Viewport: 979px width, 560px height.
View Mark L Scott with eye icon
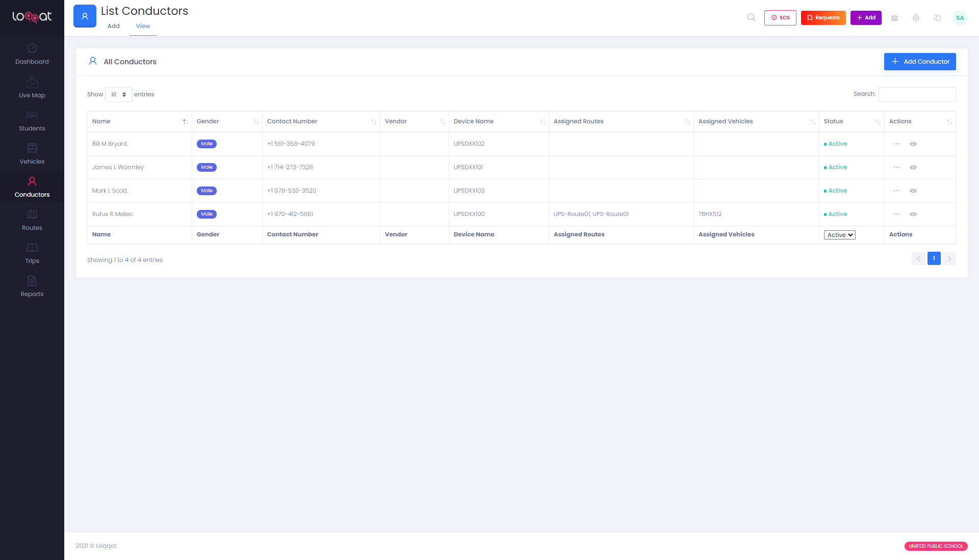(x=913, y=191)
